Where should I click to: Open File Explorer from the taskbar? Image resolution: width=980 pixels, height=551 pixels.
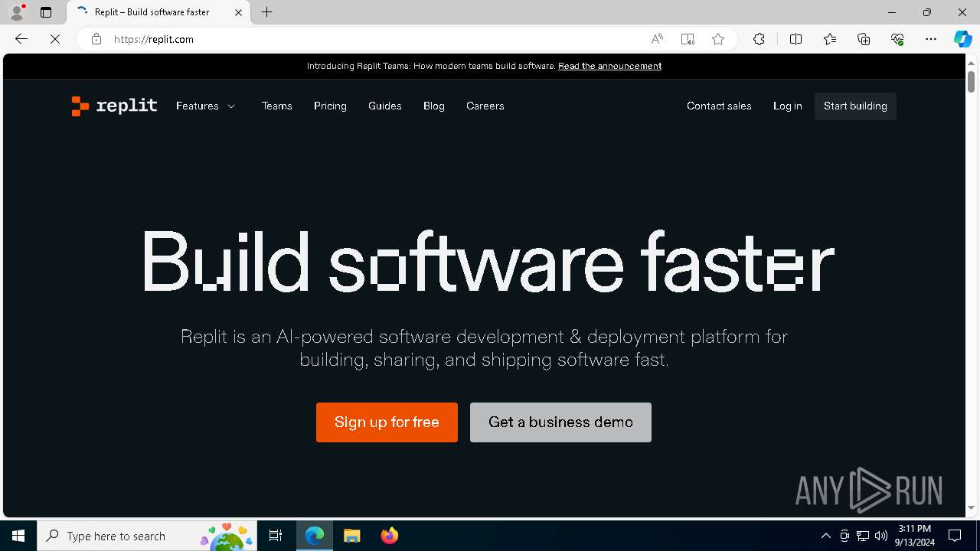(351, 536)
